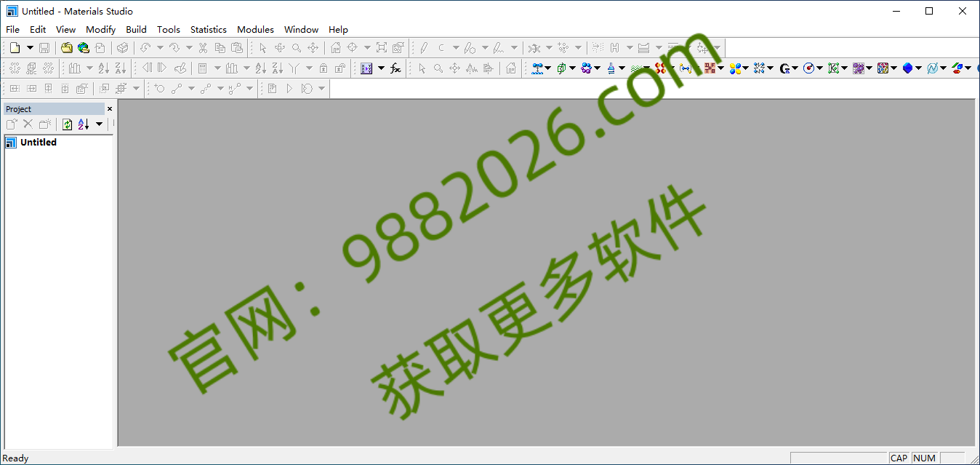This screenshot has width=980, height=465.
Task: Click the Reset View home icon in top toolbar
Action: [335, 48]
